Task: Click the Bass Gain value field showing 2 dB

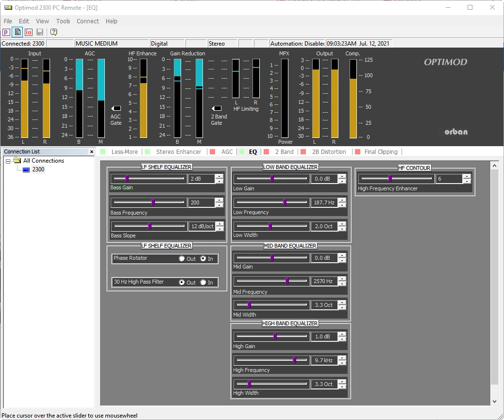Action: [x=202, y=179]
